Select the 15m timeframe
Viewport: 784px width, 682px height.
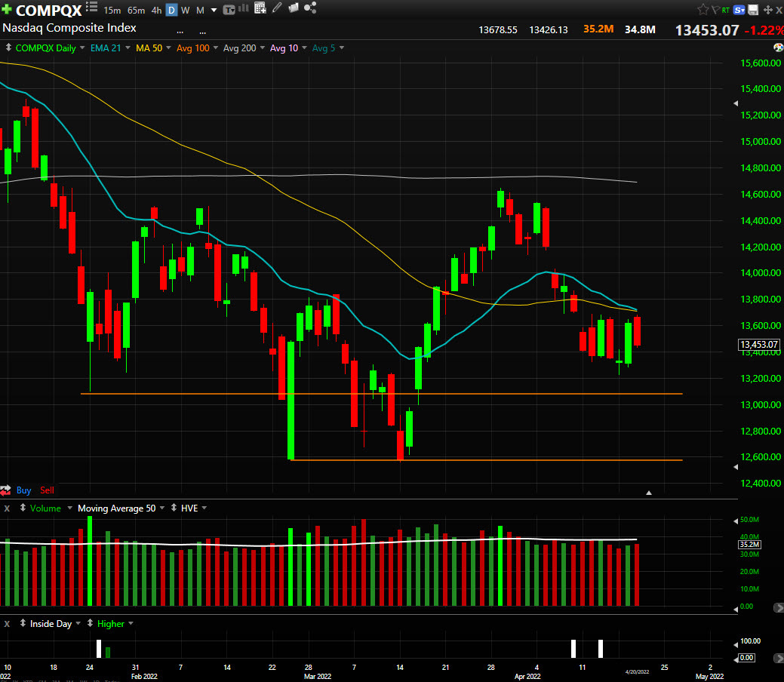112,10
